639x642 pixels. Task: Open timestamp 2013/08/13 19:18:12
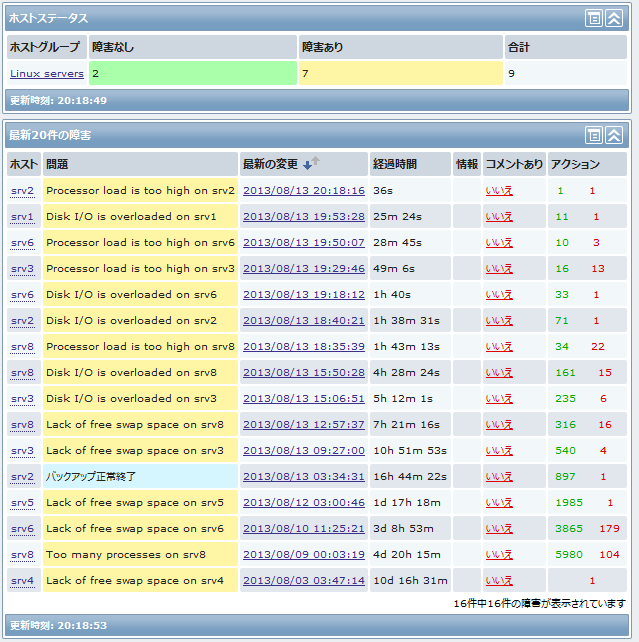(x=304, y=295)
